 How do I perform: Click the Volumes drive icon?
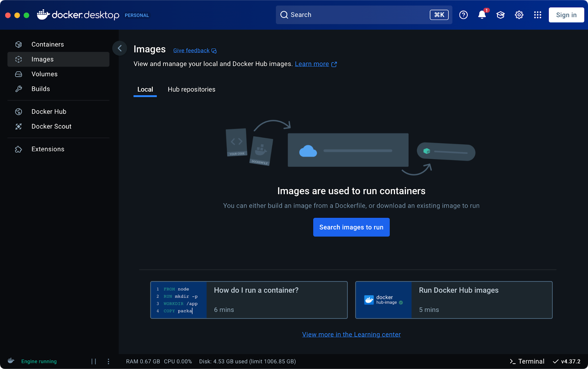18,74
